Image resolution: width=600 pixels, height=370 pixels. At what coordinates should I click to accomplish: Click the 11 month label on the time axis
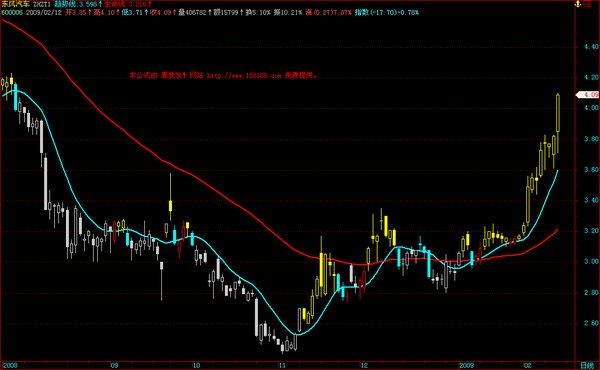(x=282, y=365)
